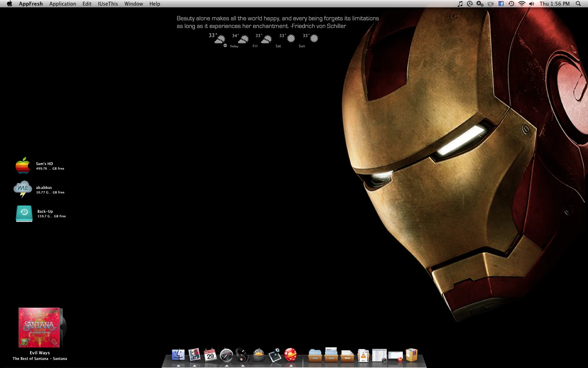Image resolution: width=588 pixels, height=368 pixels.
Task: Click the Evil Ways song title
Action: (x=40, y=353)
